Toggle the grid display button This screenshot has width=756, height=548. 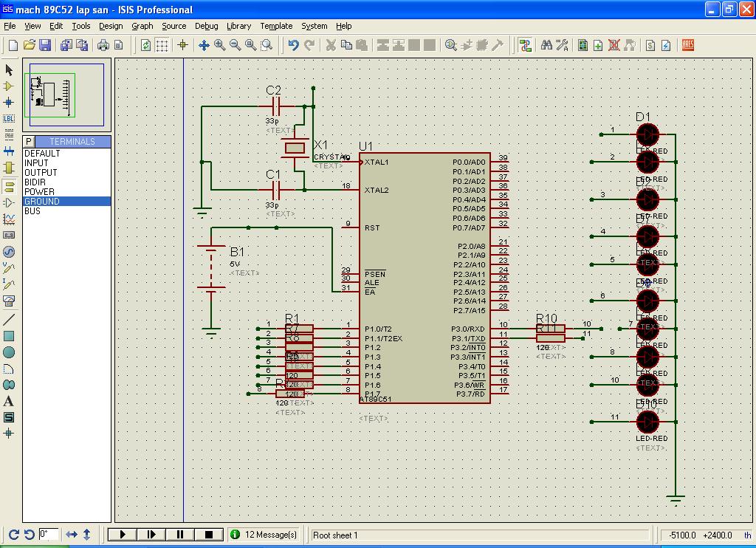162,45
